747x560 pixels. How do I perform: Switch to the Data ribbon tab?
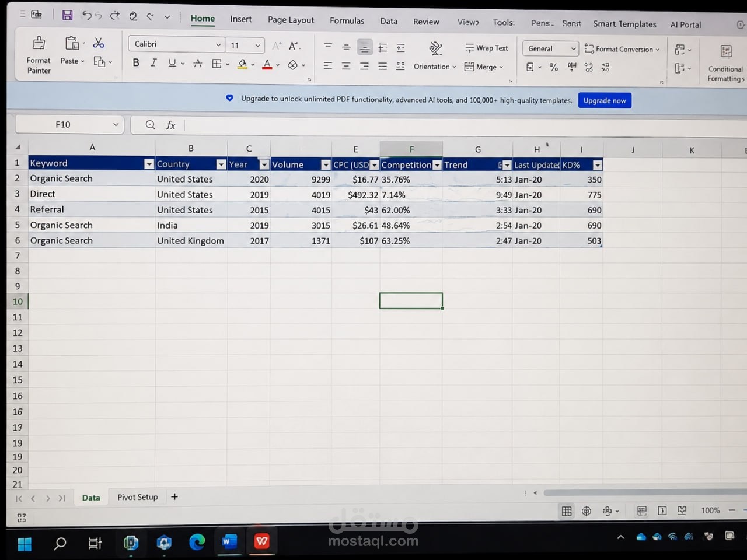coord(389,21)
